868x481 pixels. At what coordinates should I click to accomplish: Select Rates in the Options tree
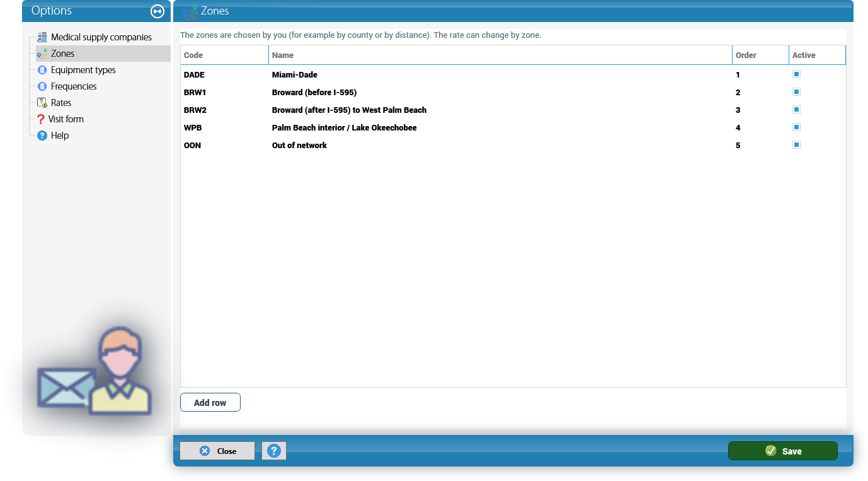[x=61, y=103]
